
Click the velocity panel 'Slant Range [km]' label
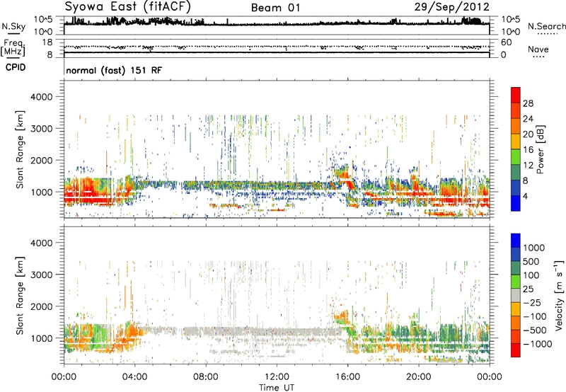point(20,296)
